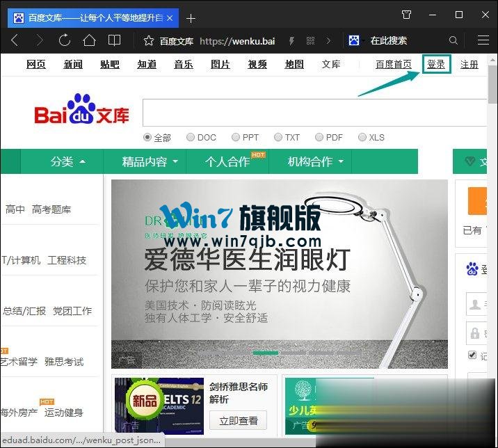Click the 立即查看 button
Viewport: 498px width, 448px height.
point(238,421)
